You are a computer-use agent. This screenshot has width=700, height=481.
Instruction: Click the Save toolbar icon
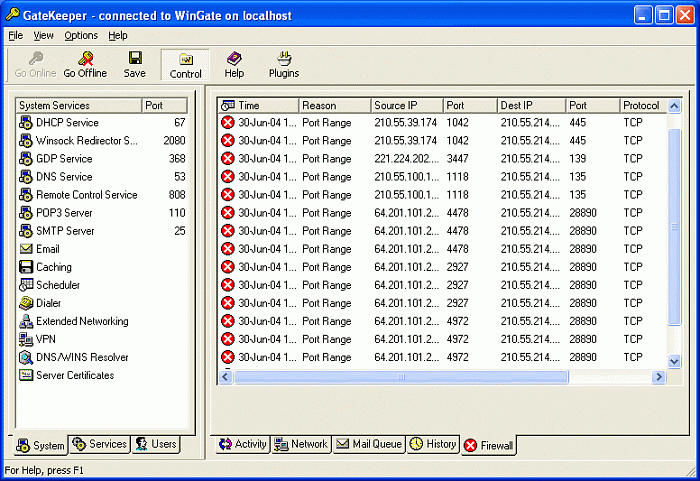[x=135, y=59]
